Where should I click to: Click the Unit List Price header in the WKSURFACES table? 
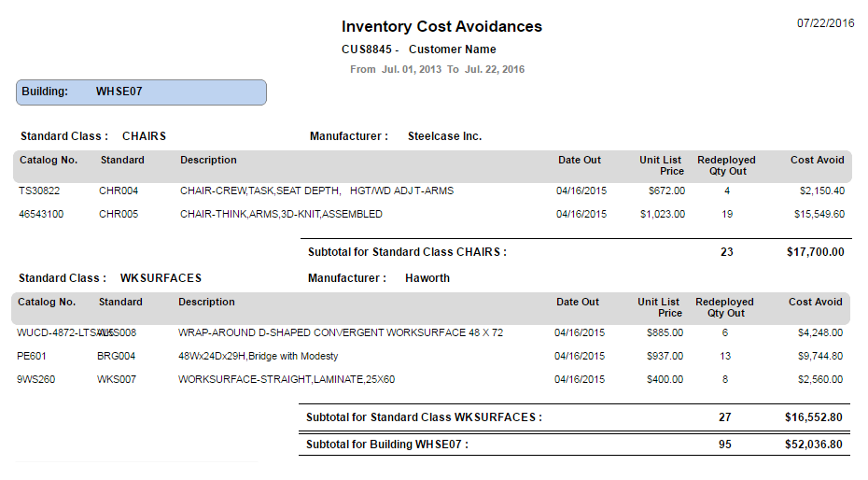tap(659, 307)
